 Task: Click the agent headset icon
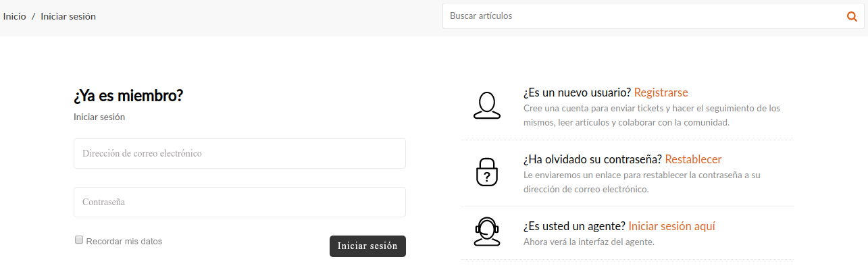pyautogui.click(x=486, y=231)
